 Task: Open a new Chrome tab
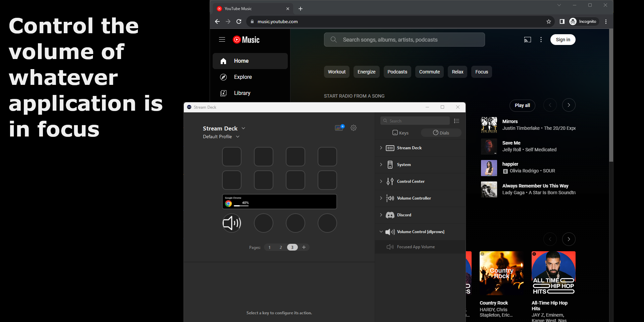[301, 9]
